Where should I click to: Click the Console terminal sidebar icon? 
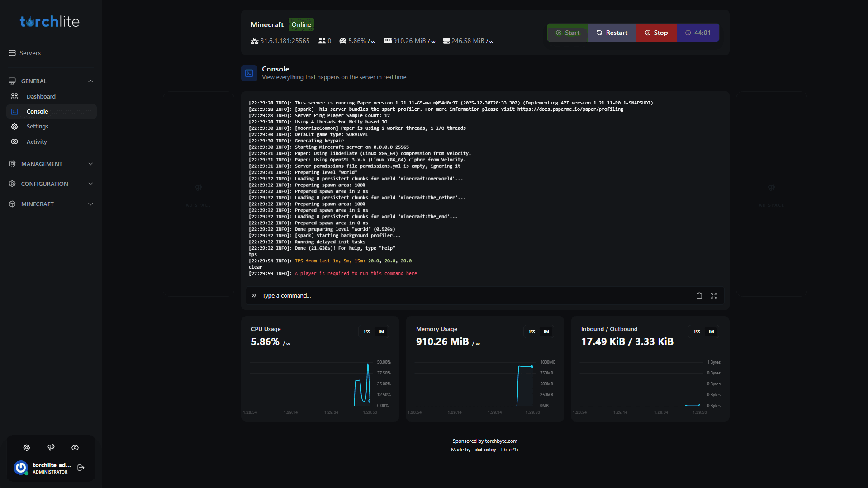tap(14, 111)
